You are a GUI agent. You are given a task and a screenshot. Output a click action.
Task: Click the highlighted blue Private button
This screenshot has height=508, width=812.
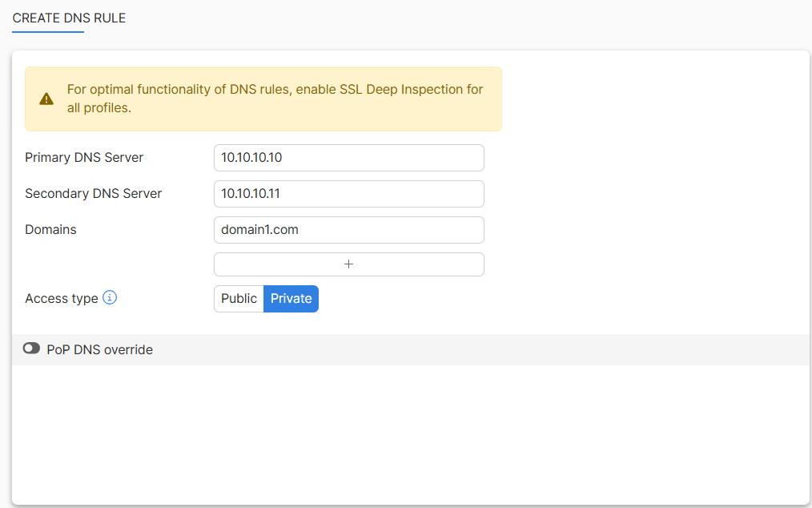tap(290, 297)
